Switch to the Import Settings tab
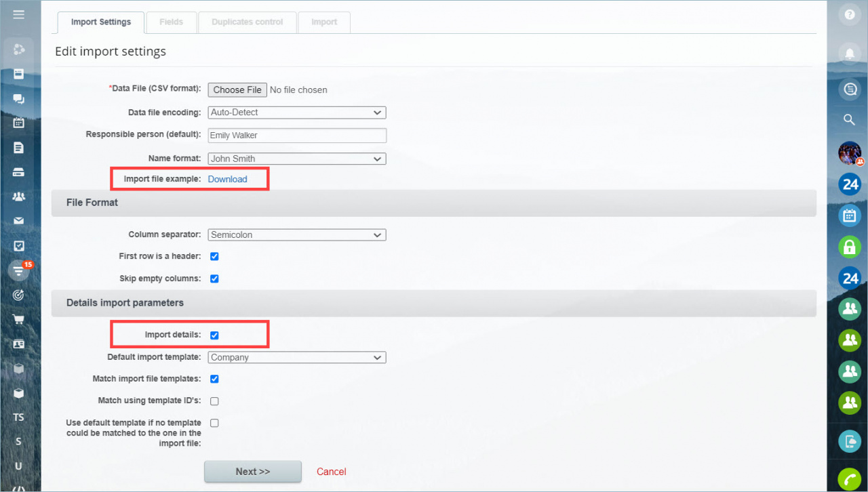The width and height of the screenshot is (868, 492). [x=101, y=22]
